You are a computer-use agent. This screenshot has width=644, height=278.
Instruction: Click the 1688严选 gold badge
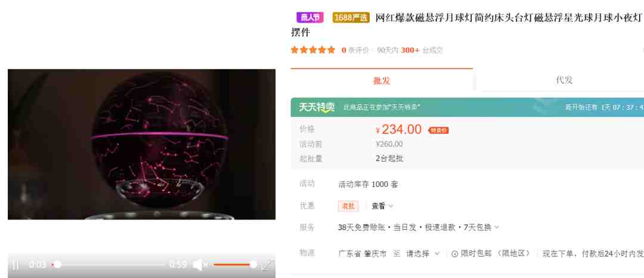[x=351, y=18]
